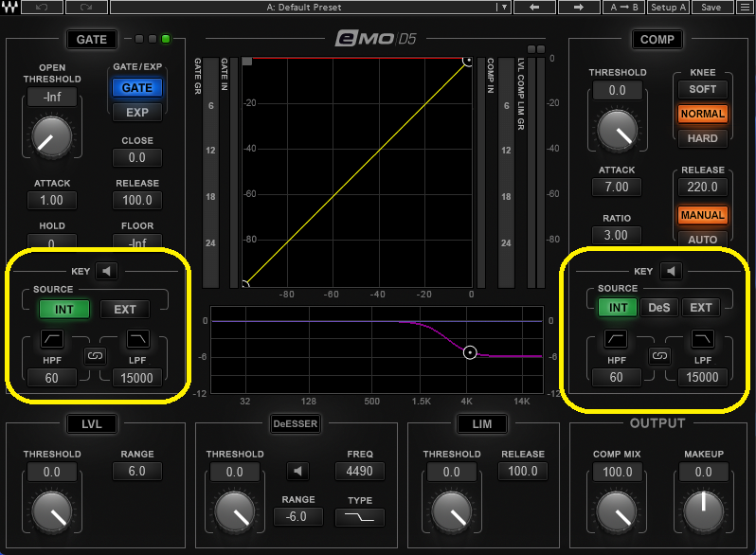Load the next preset with right arrow
This screenshot has height=555, width=756.
(x=577, y=8)
